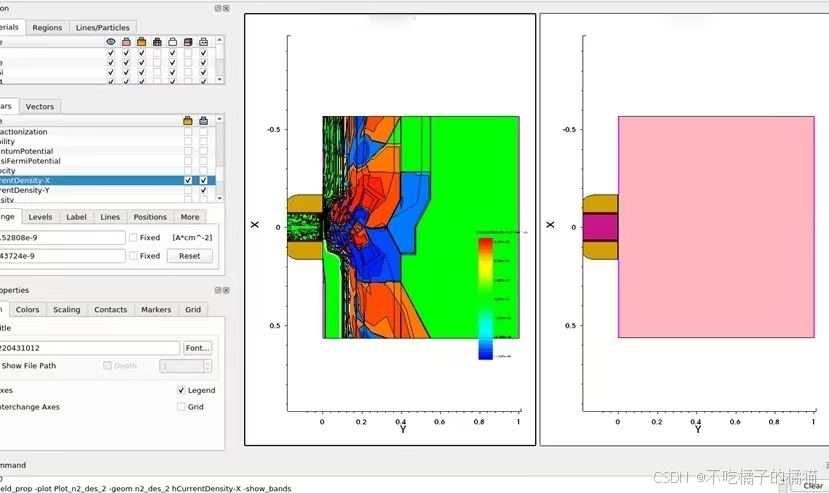The height and width of the screenshot is (493, 829).
Task: Click the dark red cube column header icon
Action: (x=188, y=41)
